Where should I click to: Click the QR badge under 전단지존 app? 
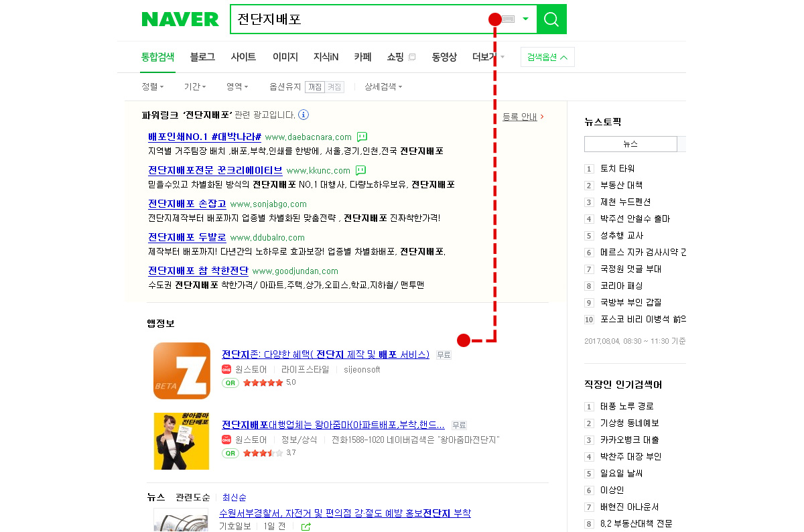click(230, 383)
